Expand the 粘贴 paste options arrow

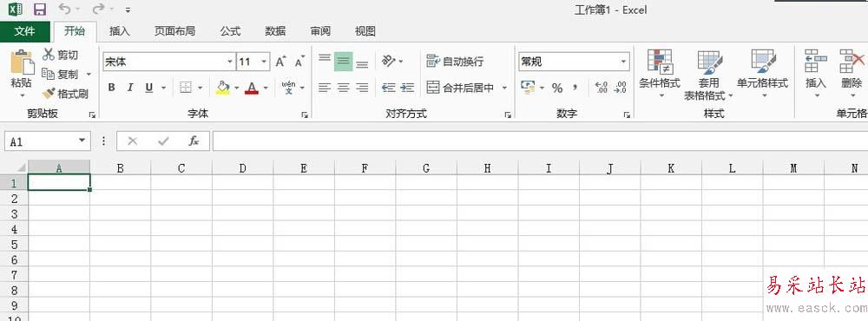coord(22,95)
